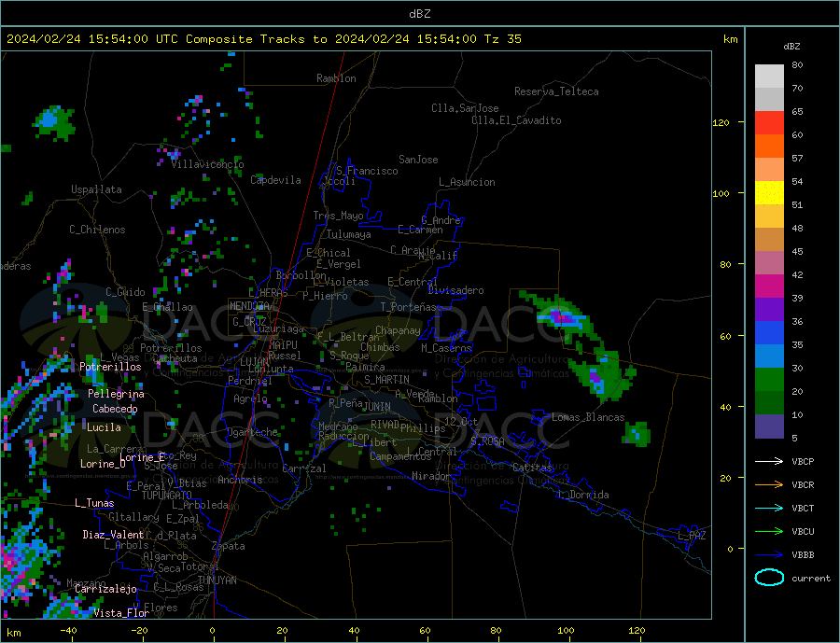Click the white 'Diaz_Valent' station label

coord(113,535)
